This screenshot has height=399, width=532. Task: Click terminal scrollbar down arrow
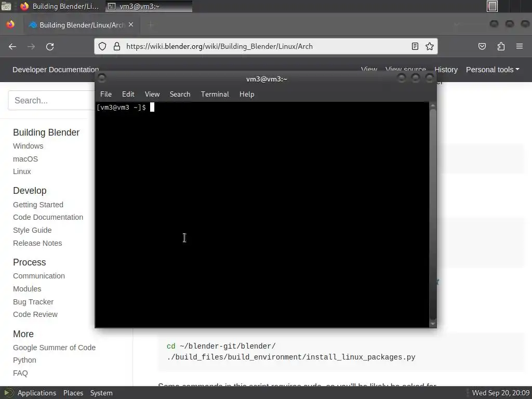click(x=433, y=324)
